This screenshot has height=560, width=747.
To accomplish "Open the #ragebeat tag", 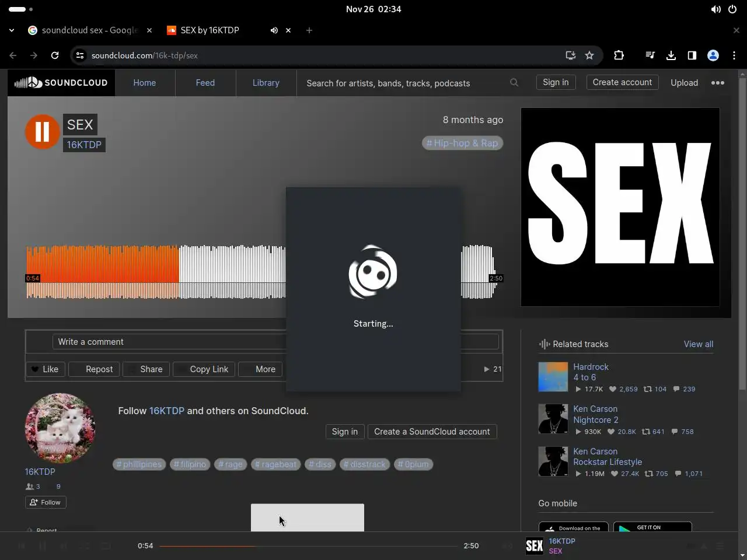I will point(275,464).
